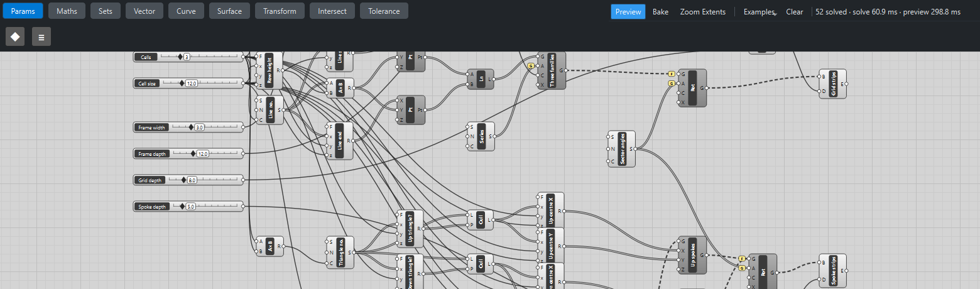Open the hamburger list icon button
980x289 pixels.
[41, 36]
